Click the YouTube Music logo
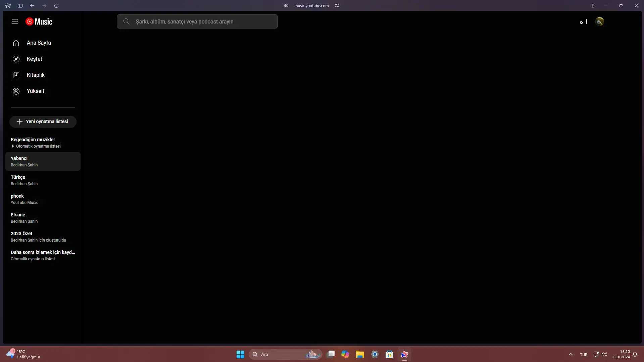This screenshot has height=362, width=644. (x=39, y=21)
